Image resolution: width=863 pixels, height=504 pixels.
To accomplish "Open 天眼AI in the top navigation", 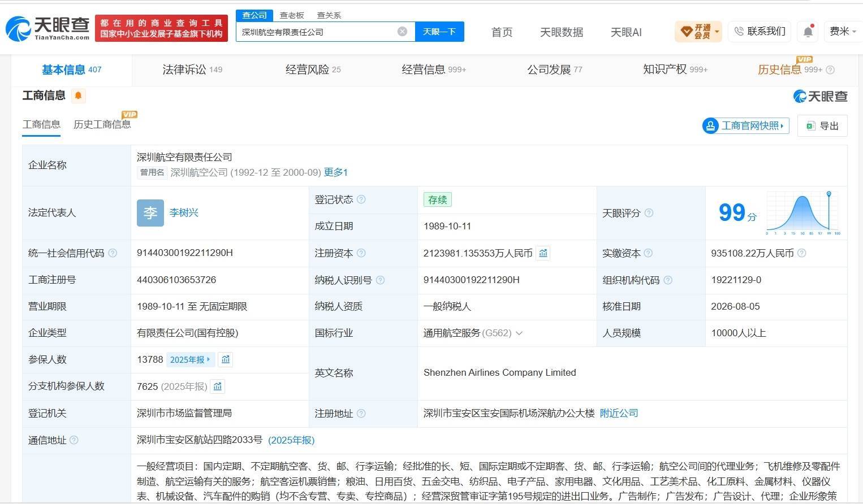I will tap(626, 32).
